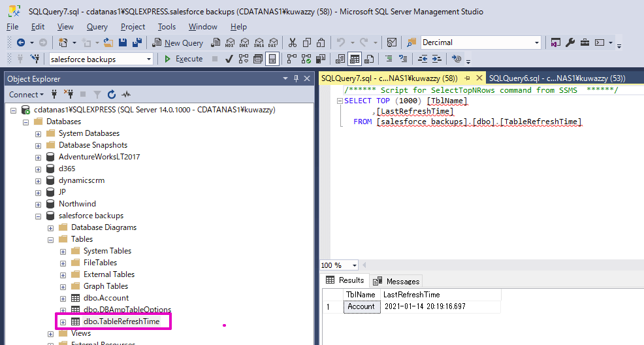Click the New Query button

click(x=178, y=42)
